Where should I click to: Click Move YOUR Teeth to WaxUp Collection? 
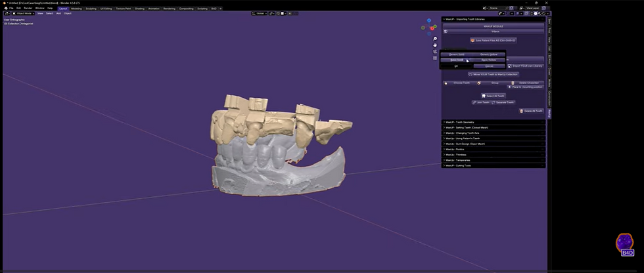tap(494, 74)
